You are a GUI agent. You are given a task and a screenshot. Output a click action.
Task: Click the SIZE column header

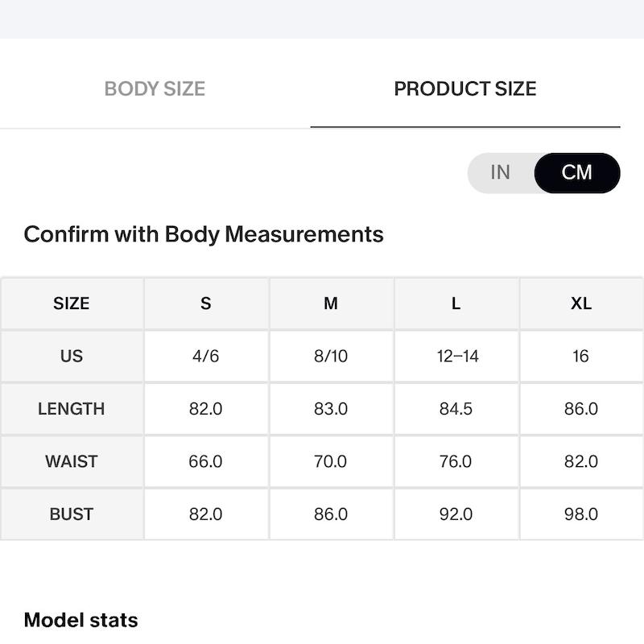[x=72, y=303]
